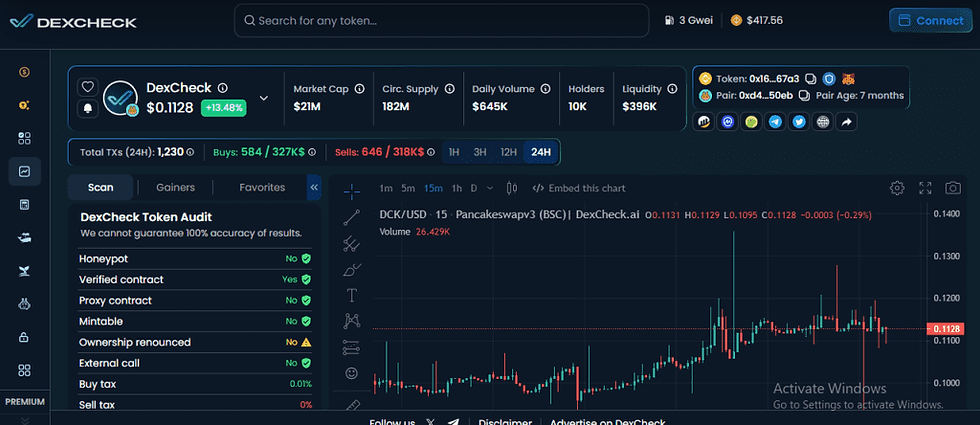Open the CoinGecko link icon
Image resolution: width=980 pixels, height=425 pixels.
[x=751, y=122]
